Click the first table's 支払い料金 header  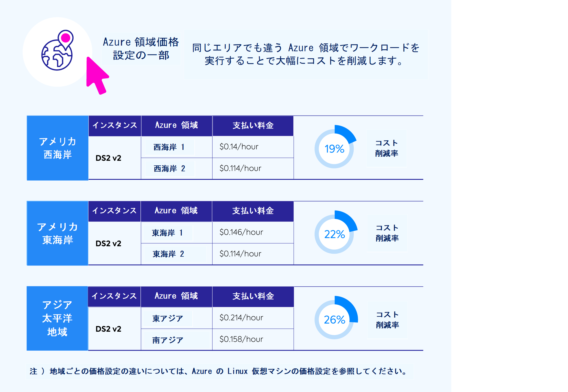click(253, 126)
